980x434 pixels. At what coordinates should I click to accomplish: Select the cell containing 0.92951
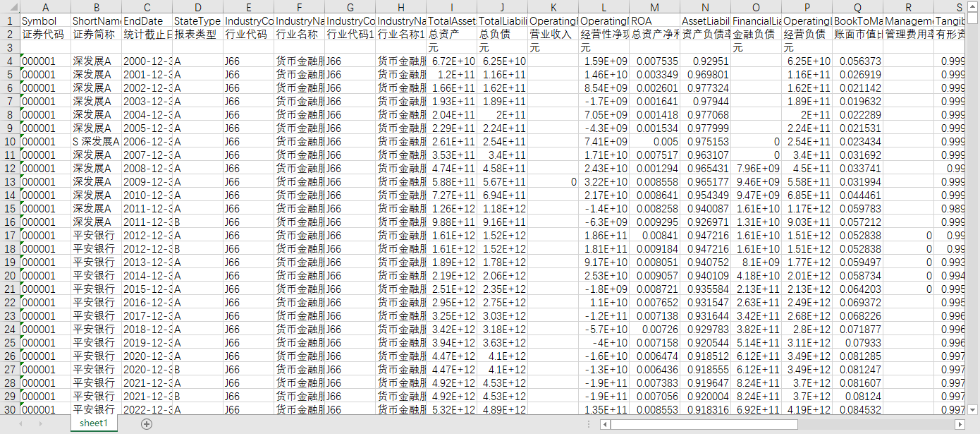(705, 61)
